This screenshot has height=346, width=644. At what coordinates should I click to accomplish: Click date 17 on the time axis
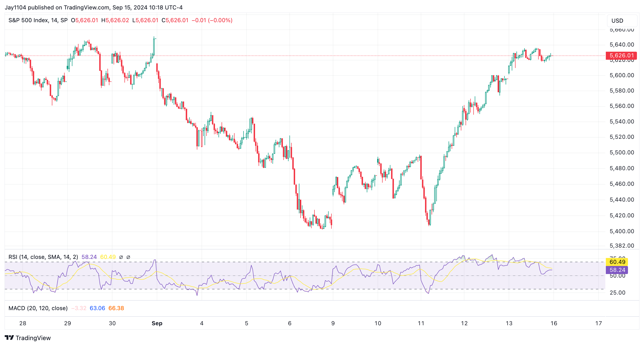599,323
